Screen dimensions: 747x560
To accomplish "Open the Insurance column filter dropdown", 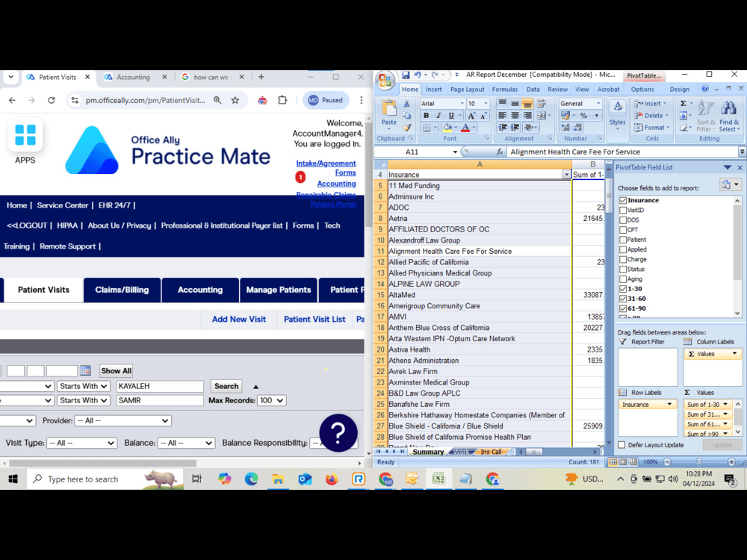I will [566, 175].
